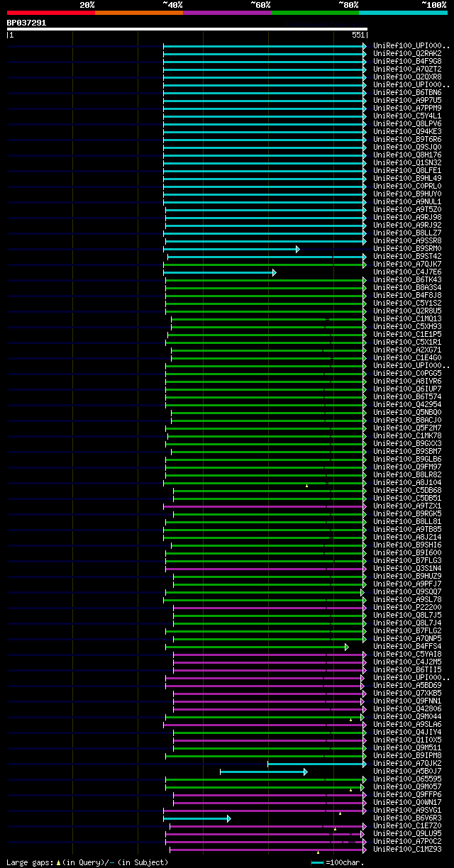Click the UniRef100_C4J7E6 label
The height and width of the screenshot is (868, 454).
407,272
